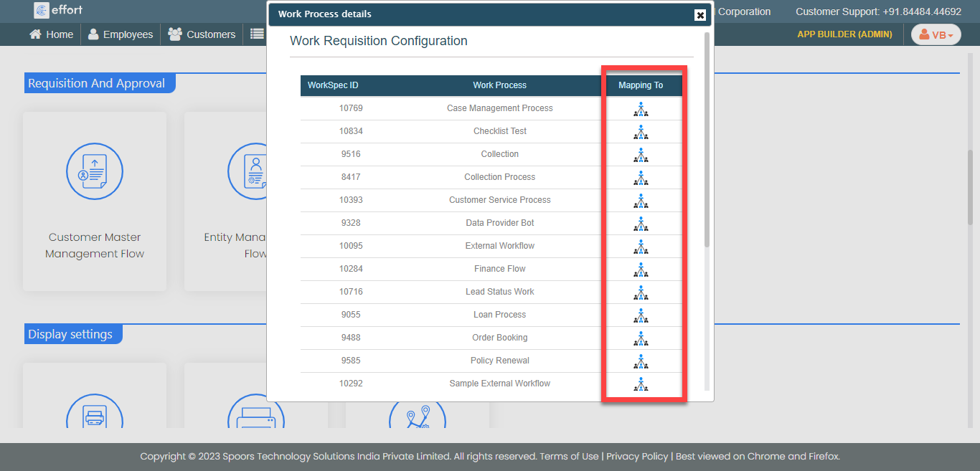
Task: Click the effort logo
Action: click(x=59, y=10)
